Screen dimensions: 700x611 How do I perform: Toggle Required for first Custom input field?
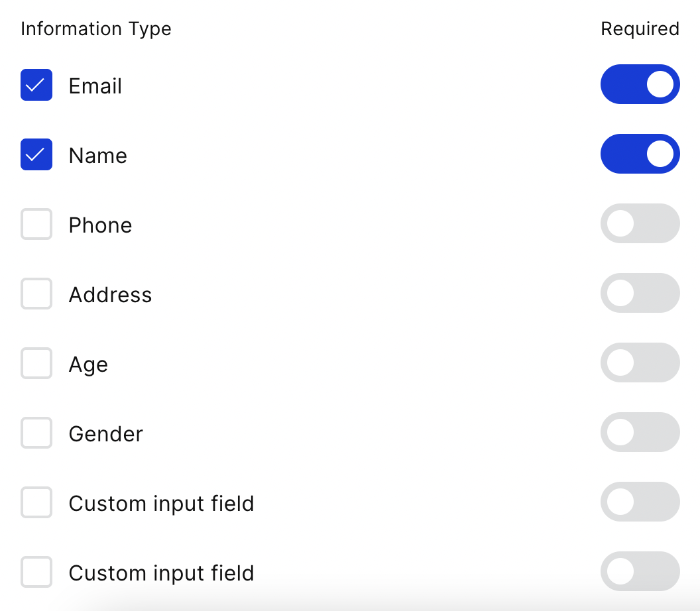click(640, 502)
